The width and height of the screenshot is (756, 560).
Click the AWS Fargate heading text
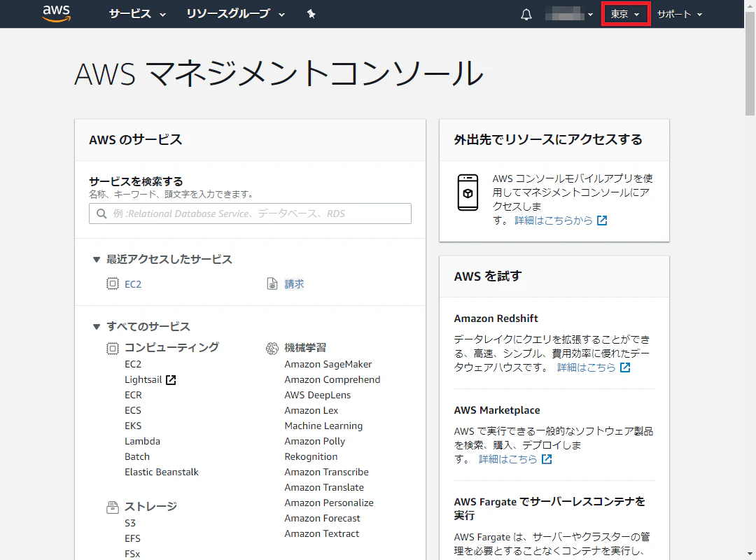coord(549,508)
